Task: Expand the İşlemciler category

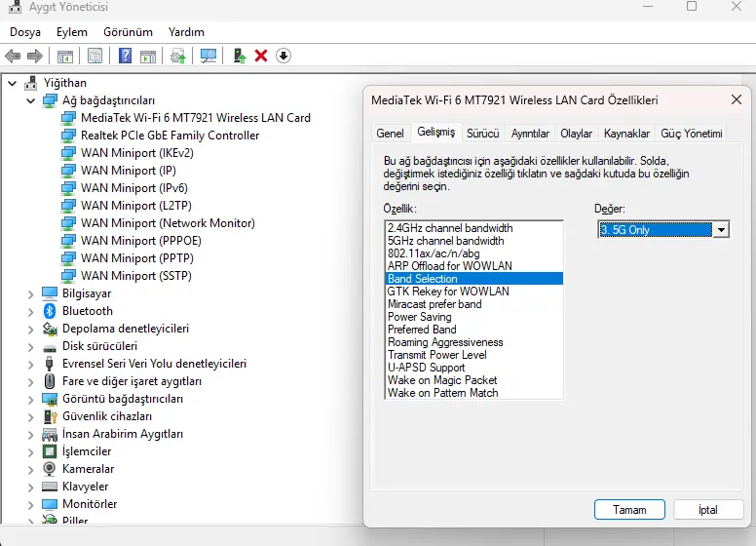Action: coord(31,452)
